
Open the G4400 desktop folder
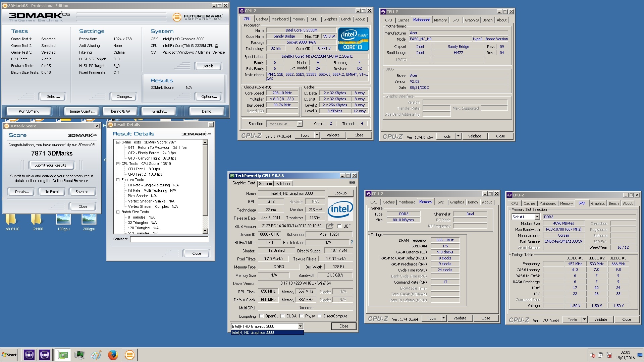click(38, 222)
